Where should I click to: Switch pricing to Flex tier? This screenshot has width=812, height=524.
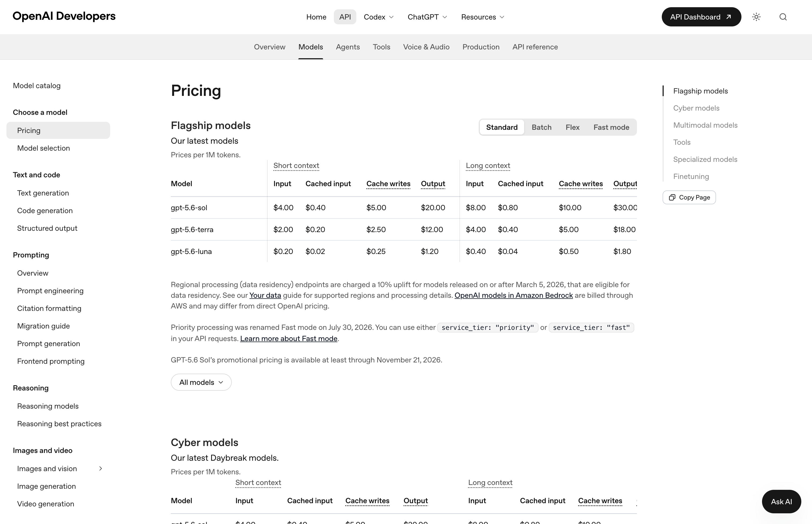(572, 127)
